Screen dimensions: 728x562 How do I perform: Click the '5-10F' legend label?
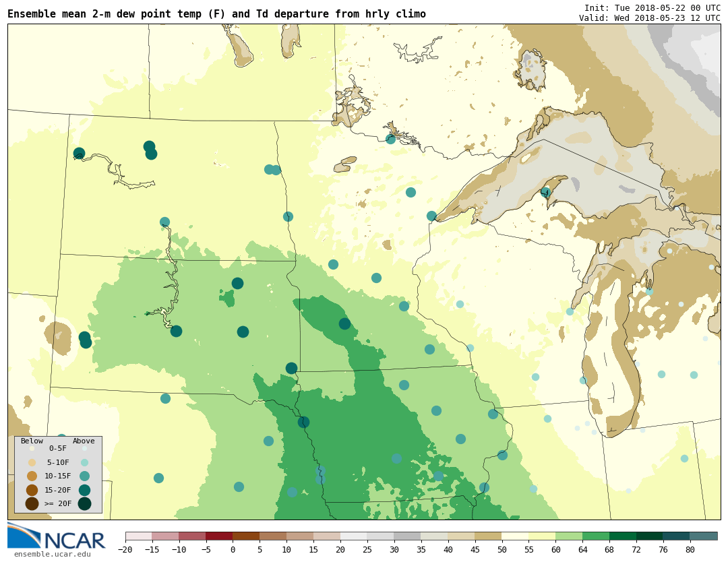[x=58, y=462]
